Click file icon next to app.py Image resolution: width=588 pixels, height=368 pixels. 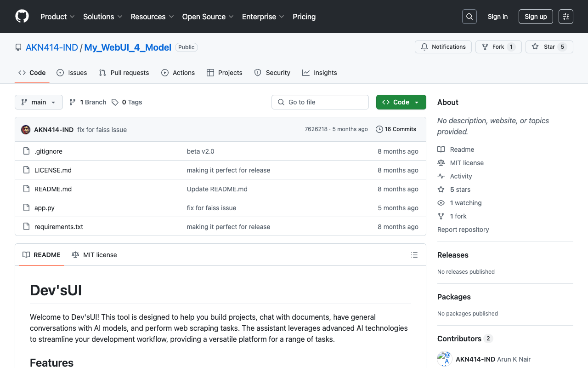point(27,208)
